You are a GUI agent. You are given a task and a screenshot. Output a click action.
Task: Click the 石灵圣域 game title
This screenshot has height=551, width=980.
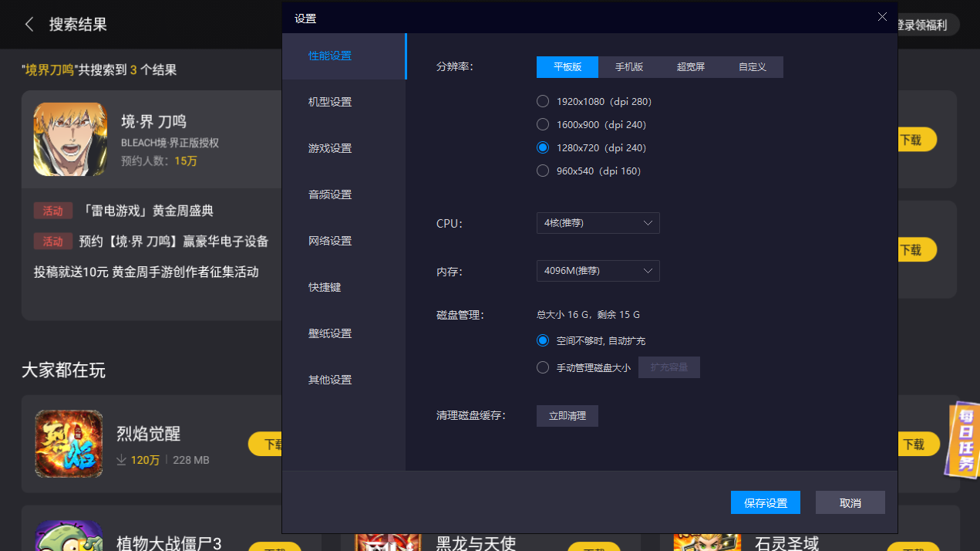point(786,543)
